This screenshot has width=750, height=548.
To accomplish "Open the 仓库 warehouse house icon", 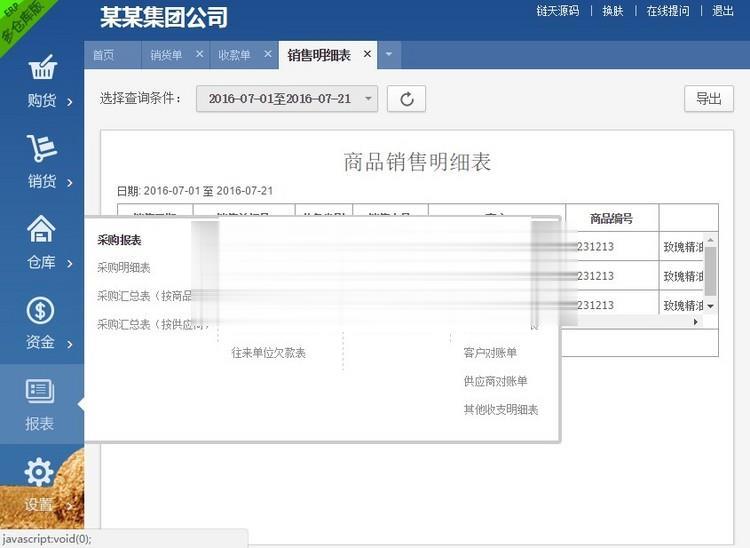I will coord(41,229).
